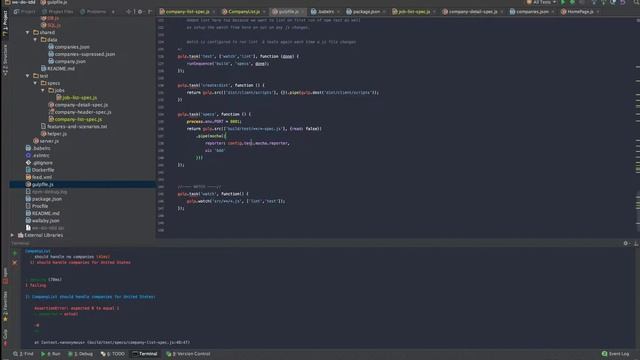
Task: Open the Debug tool window button
Action: click(80, 354)
